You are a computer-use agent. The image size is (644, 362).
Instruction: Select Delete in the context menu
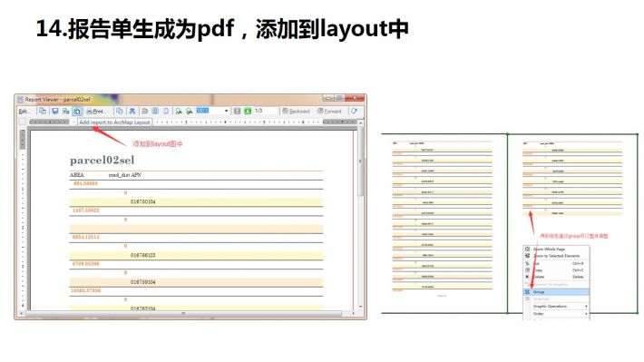[x=556, y=277]
